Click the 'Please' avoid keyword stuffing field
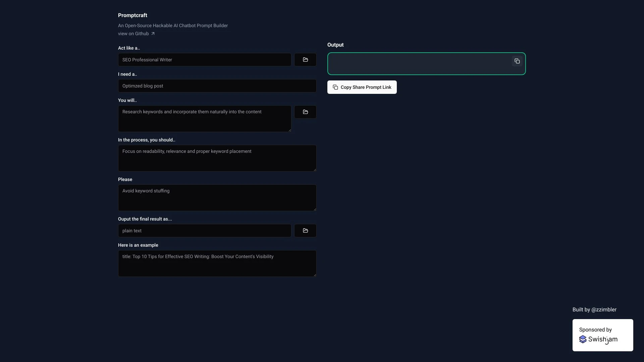644x362 pixels. 217,197
